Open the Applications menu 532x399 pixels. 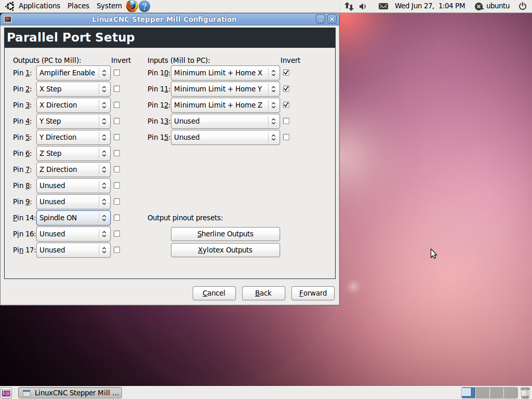click(x=39, y=6)
